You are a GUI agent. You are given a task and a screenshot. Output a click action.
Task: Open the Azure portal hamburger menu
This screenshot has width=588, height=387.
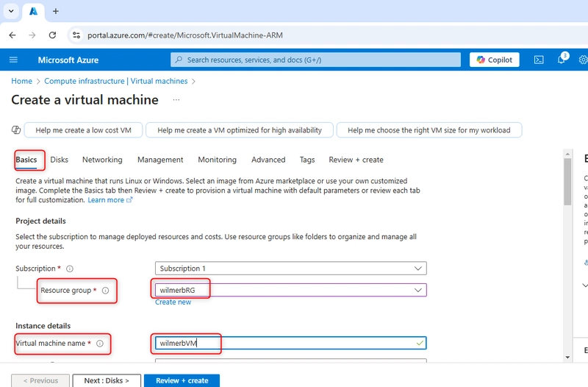tap(13, 60)
